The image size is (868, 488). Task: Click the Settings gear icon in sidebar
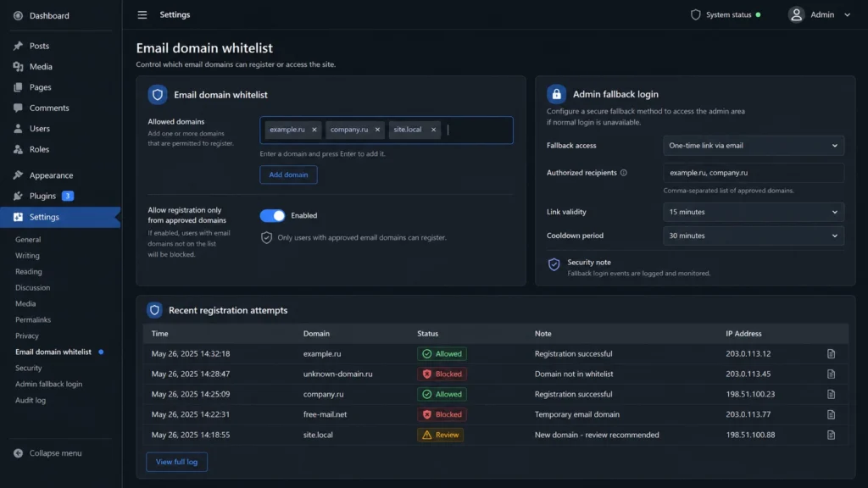tap(19, 217)
